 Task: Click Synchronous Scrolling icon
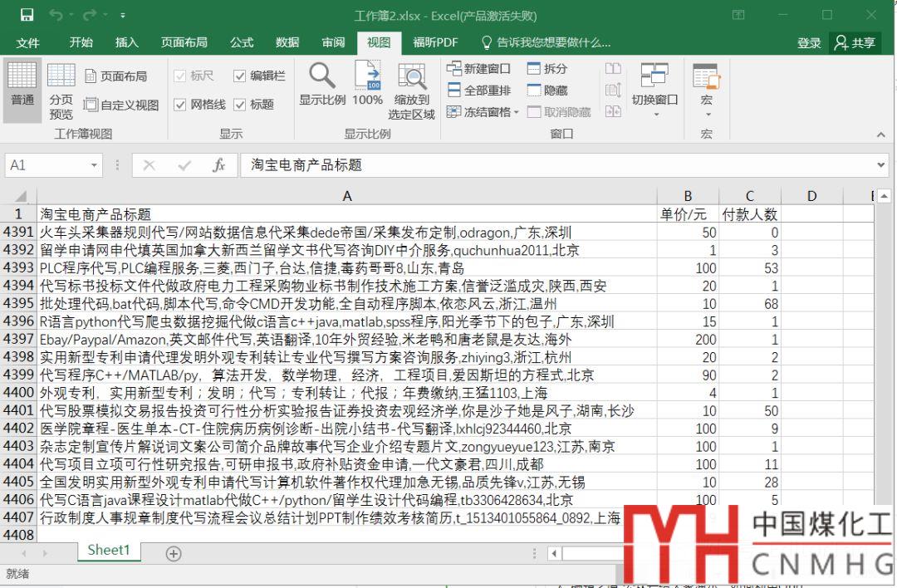pos(613,91)
